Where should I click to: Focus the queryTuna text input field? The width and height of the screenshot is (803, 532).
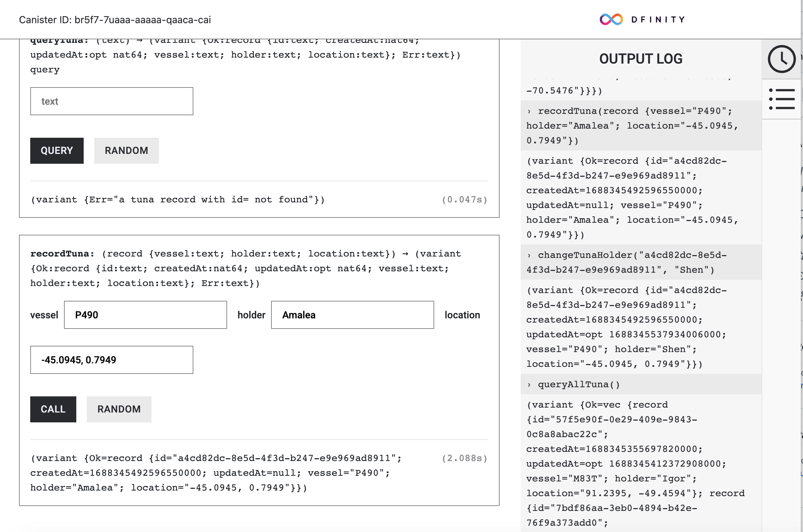111,101
